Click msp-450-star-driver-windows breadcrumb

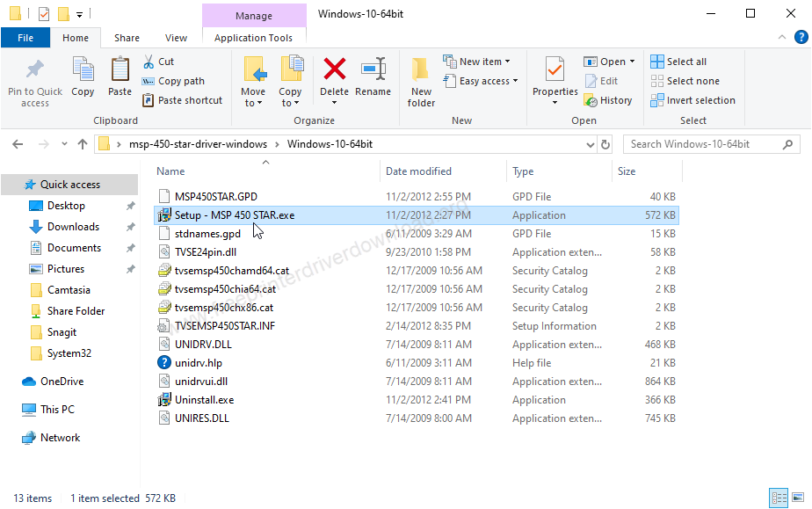click(199, 144)
